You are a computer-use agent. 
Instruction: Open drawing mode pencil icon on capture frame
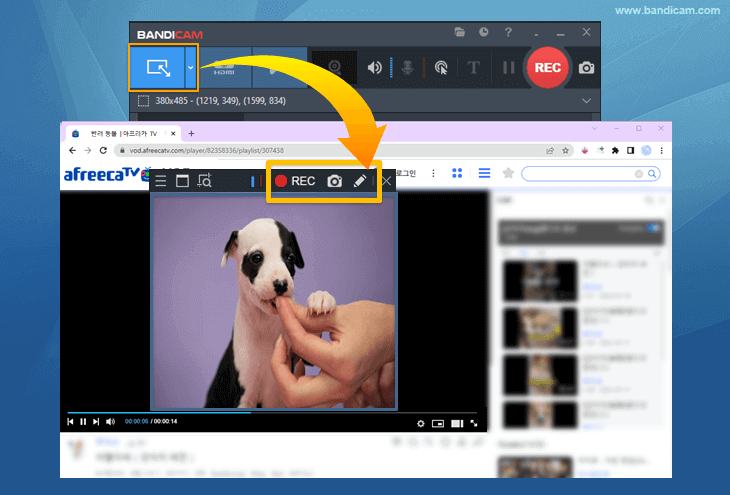tap(359, 181)
